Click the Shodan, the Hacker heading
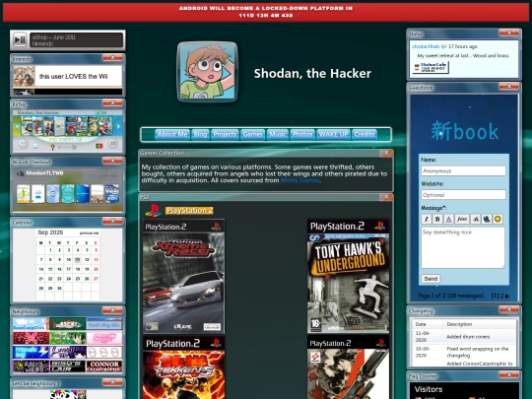Viewport: 532px width, 399px height. click(x=312, y=74)
